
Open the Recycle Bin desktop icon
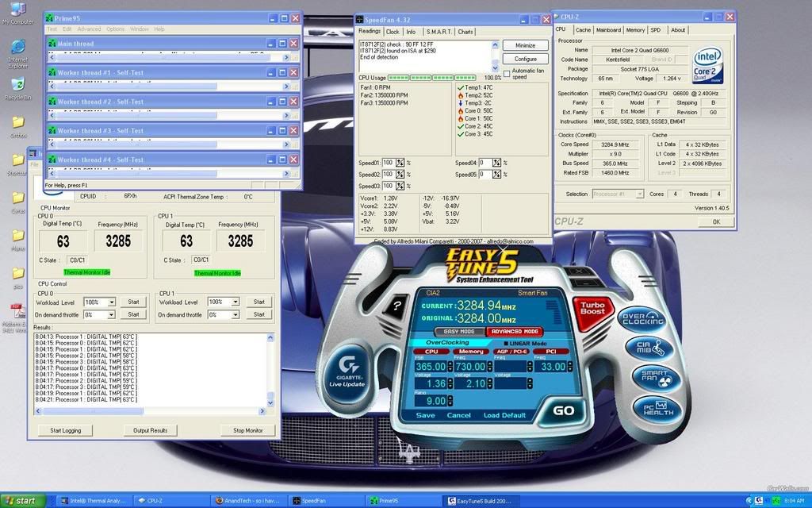click(x=17, y=88)
